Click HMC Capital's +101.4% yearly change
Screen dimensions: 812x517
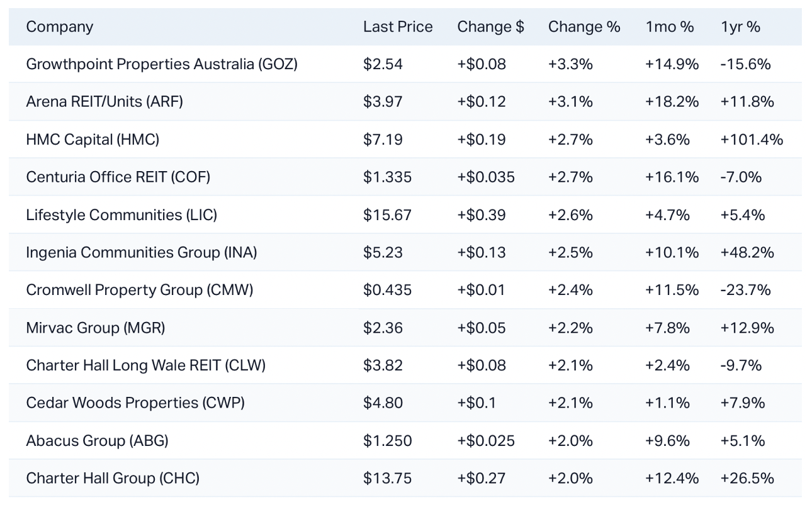pos(752,140)
